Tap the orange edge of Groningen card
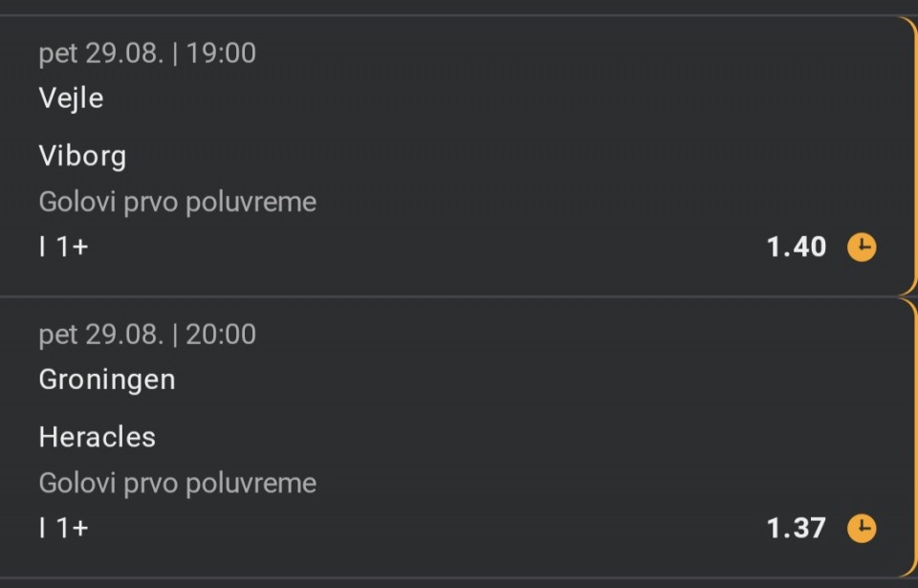The width and height of the screenshot is (918, 588). (914, 438)
